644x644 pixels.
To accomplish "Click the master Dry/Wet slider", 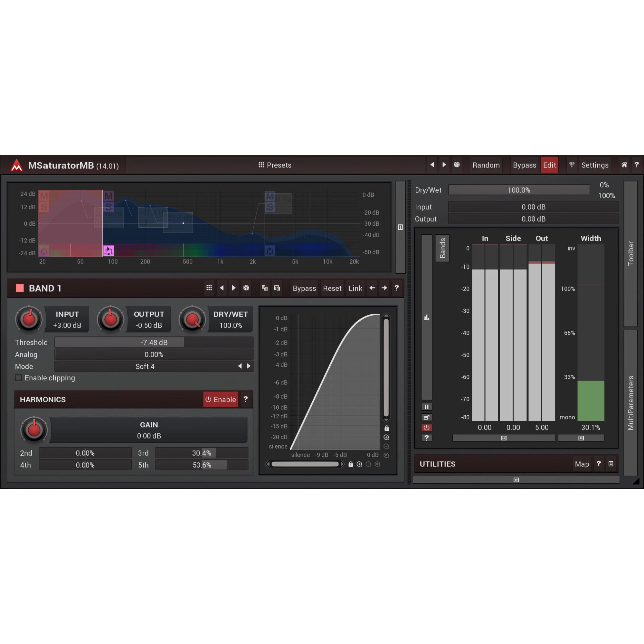I will click(x=519, y=190).
